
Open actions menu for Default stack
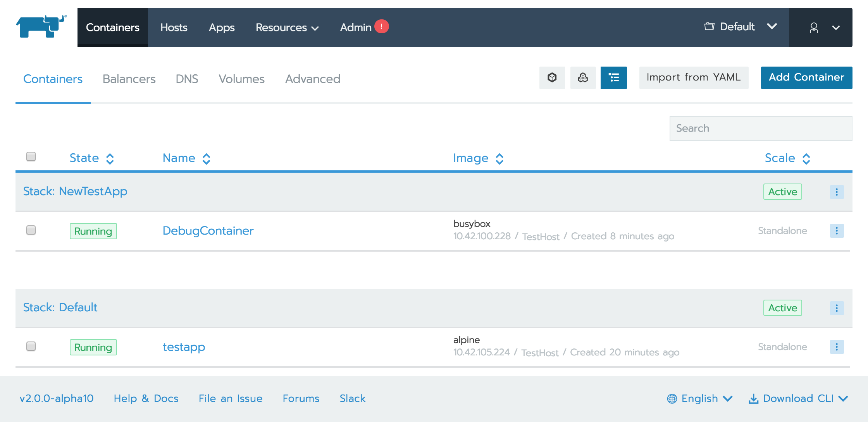(x=837, y=308)
